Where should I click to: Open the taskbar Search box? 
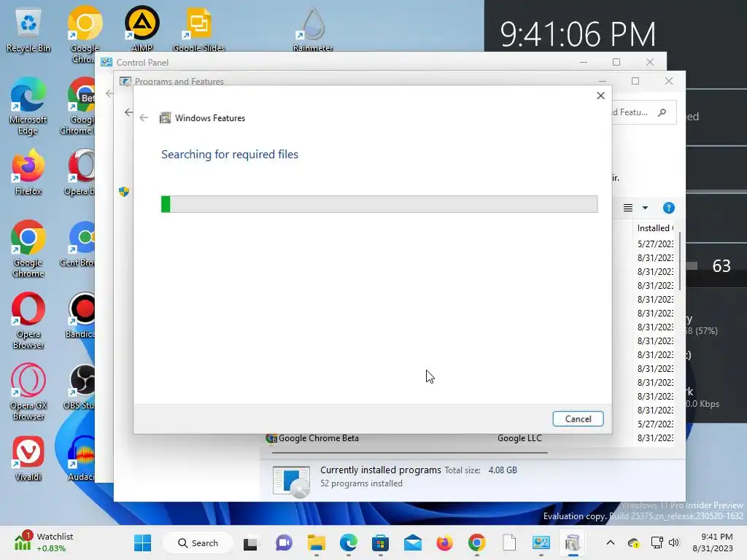click(x=198, y=542)
